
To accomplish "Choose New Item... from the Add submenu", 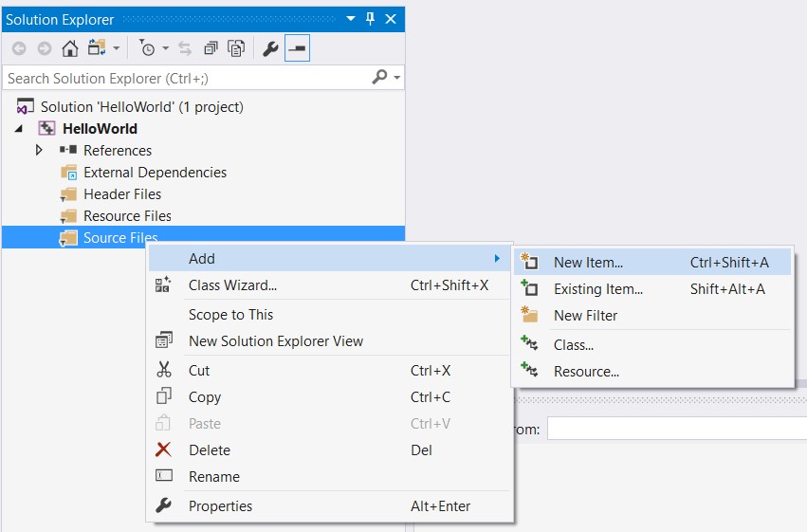I will (x=588, y=263).
